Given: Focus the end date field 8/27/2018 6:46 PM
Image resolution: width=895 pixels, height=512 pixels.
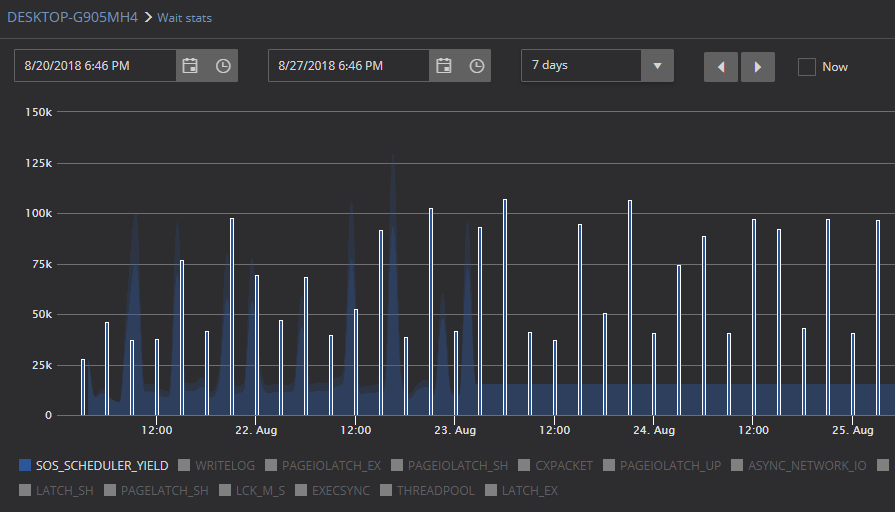Looking at the screenshot, I should tap(349, 66).
